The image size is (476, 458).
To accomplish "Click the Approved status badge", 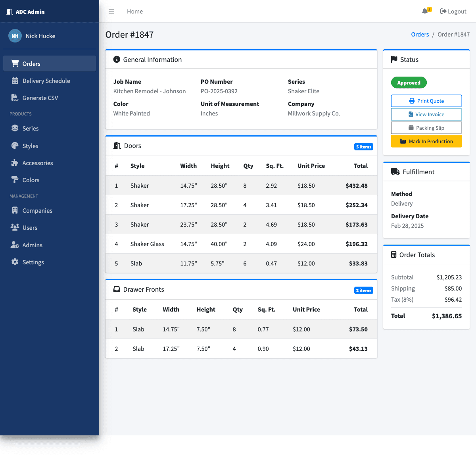I will [x=409, y=83].
